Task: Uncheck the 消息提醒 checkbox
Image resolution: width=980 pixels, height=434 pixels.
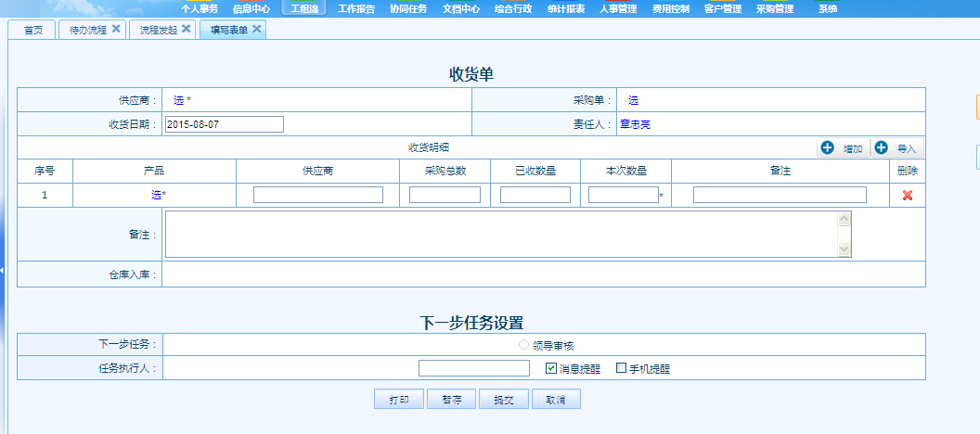Action: click(551, 368)
